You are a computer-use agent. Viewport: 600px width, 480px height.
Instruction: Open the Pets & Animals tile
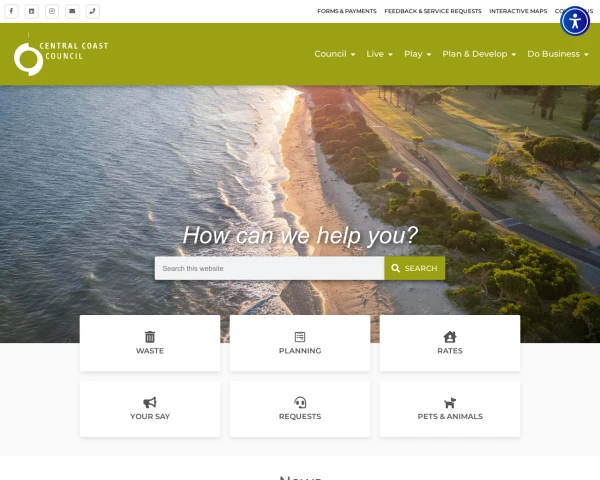450,409
